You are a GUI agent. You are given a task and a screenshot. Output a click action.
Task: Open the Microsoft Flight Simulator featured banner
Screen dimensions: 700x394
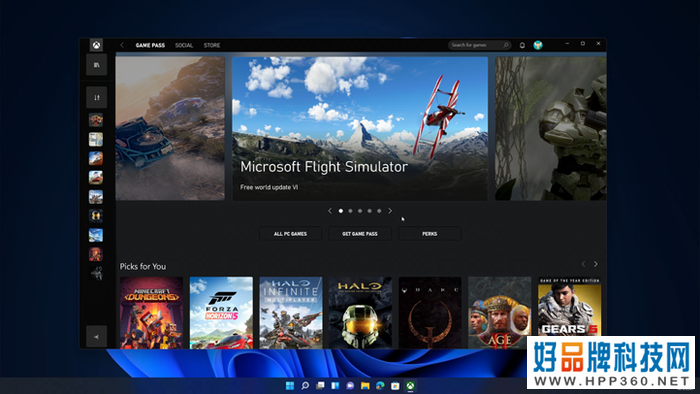(x=360, y=129)
